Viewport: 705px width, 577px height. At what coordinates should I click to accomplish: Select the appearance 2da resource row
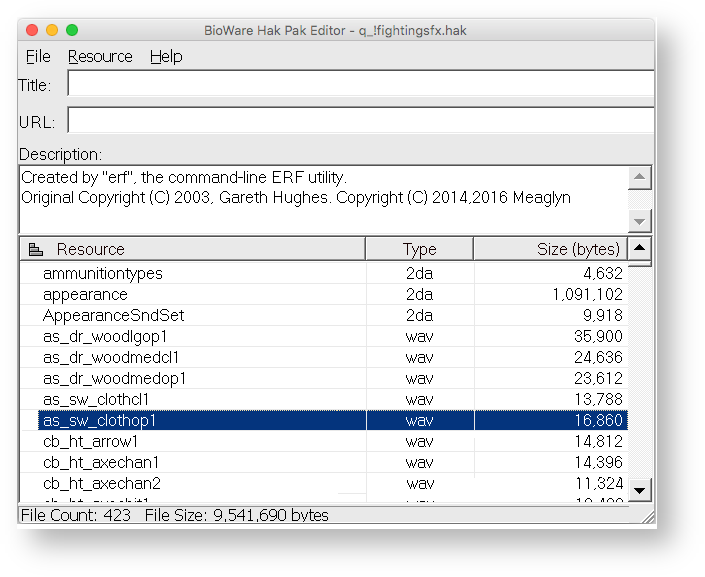(x=324, y=295)
